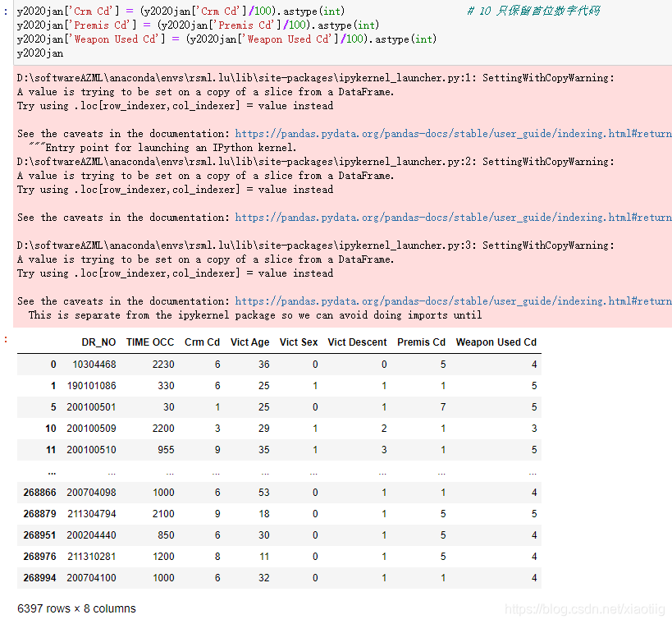Viewport: 672px width, 624px height.
Task: Click the TIME OCC column header
Action: coord(150,342)
